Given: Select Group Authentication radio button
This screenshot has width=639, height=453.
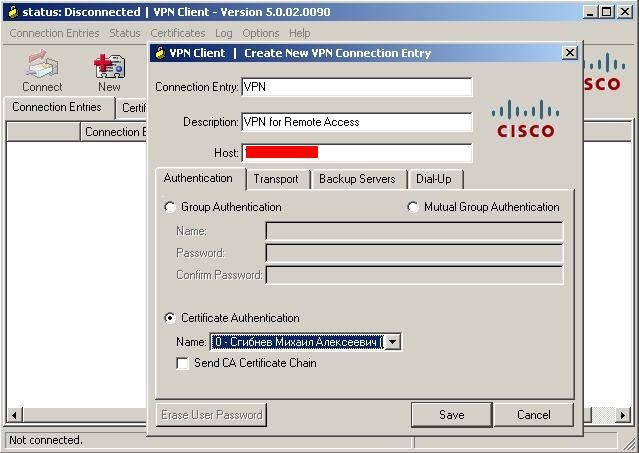Looking at the screenshot, I should 170,207.
